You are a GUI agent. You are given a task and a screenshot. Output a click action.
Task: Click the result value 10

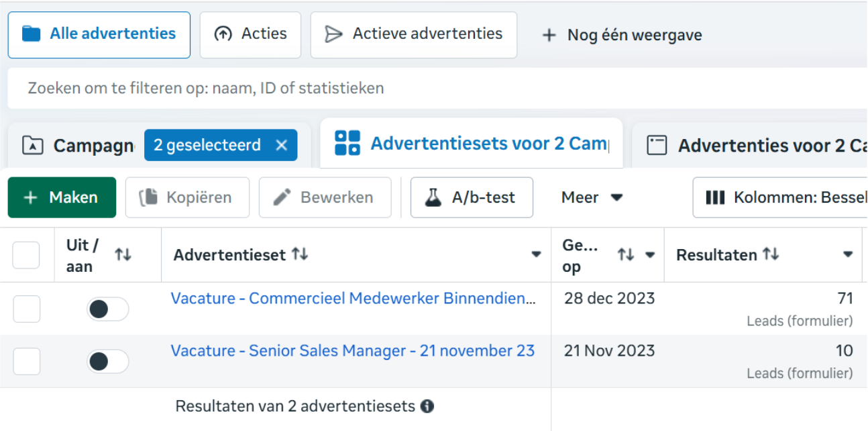click(845, 350)
